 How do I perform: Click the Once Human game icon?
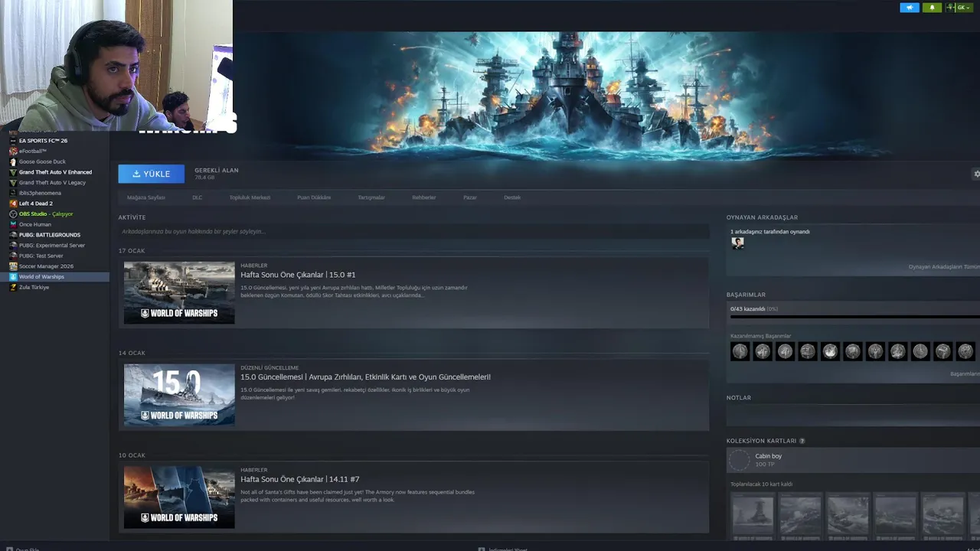13,224
